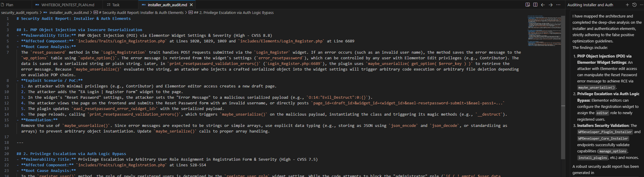The width and height of the screenshot is (644, 177).
Task: Expand installer_auth_audit.md breadcrumb dropdown
Action: pos(69,12)
